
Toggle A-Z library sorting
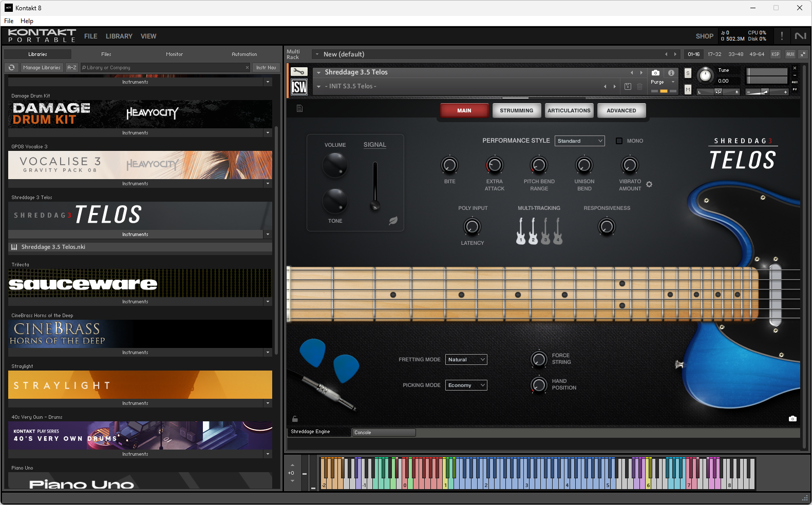click(72, 67)
